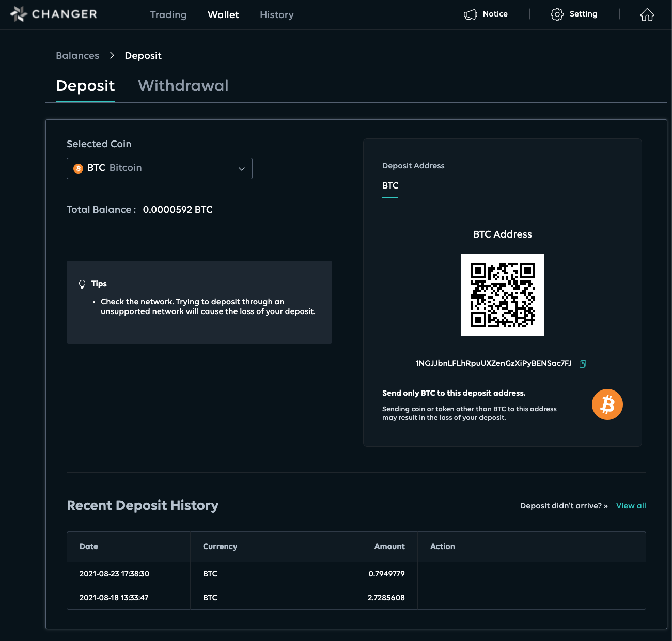Viewport: 672px width, 641px height.
Task: Click the Notice megaphone icon
Action: [471, 14]
